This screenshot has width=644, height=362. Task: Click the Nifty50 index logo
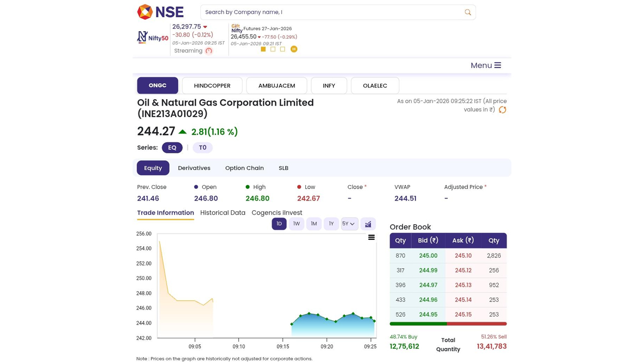152,38
